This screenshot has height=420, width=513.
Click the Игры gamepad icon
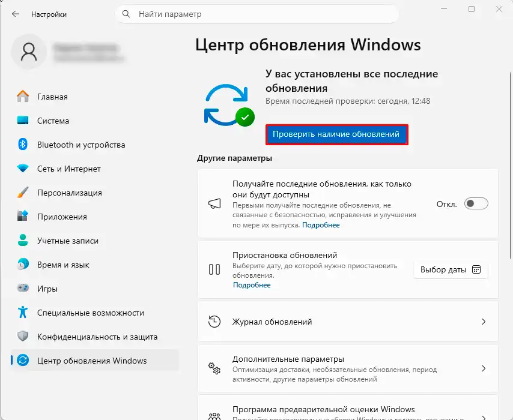tap(23, 288)
